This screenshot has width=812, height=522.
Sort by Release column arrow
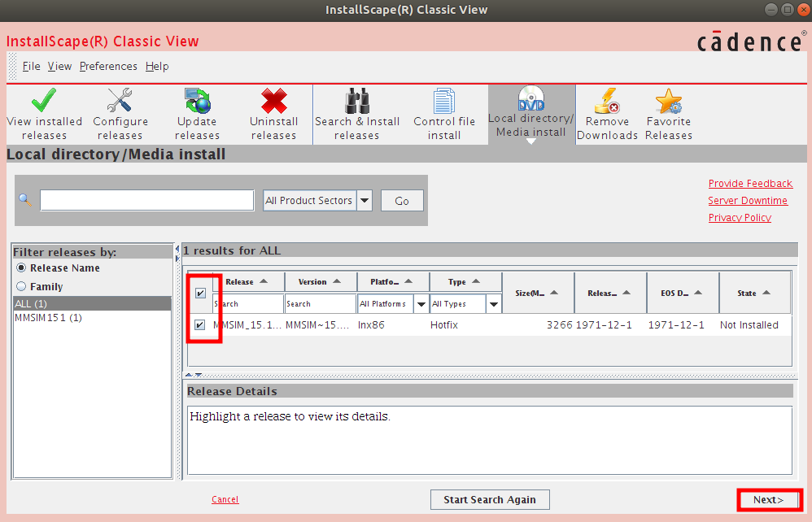[264, 281]
